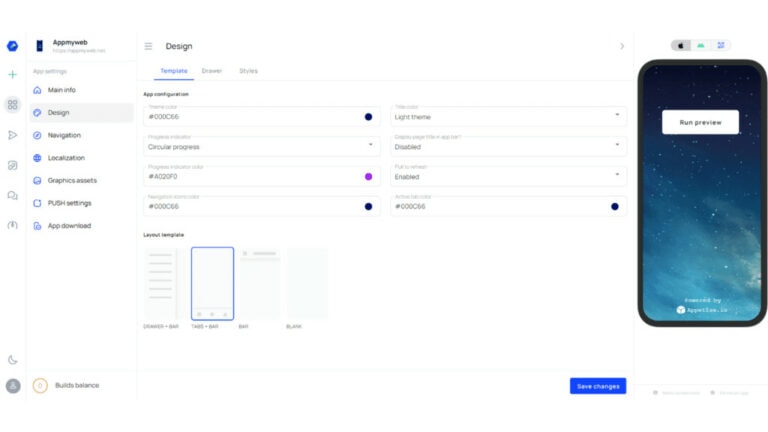The image size is (768, 432).
Task: Open the apps grid icon in left rail
Action: (12, 105)
